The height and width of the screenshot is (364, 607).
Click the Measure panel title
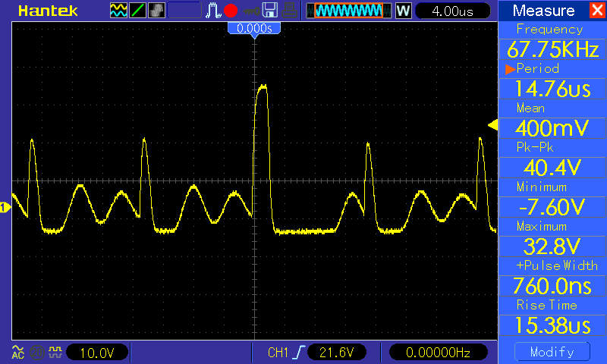point(543,11)
